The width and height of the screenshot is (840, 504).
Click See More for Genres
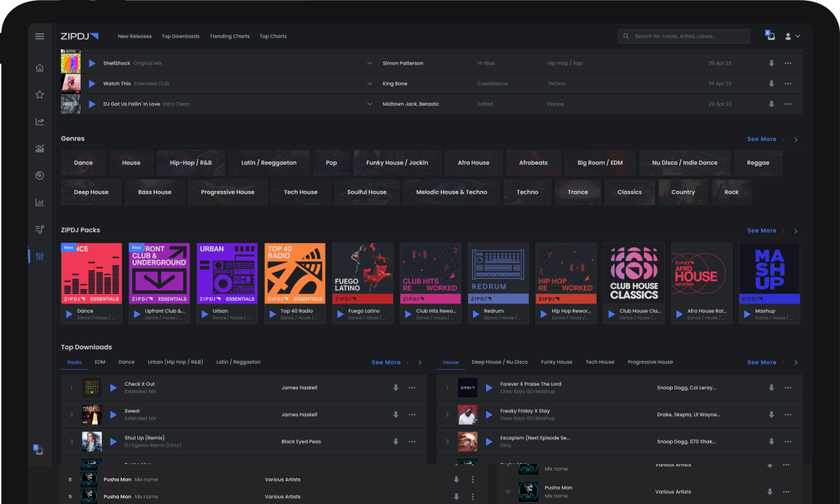(x=762, y=139)
